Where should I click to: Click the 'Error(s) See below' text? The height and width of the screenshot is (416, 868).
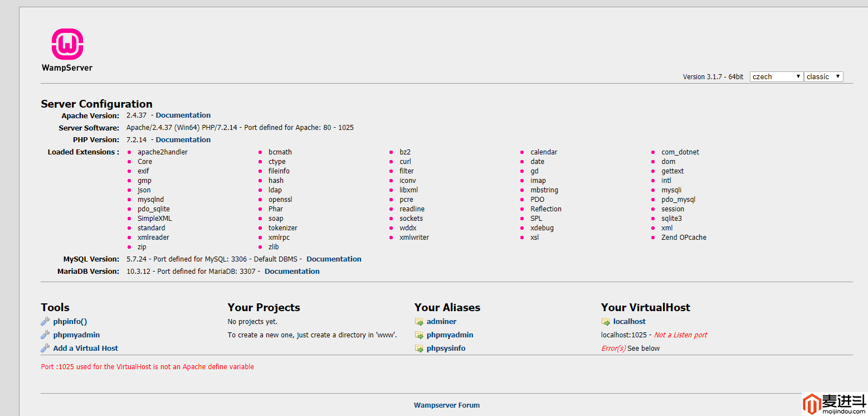(x=630, y=349)
